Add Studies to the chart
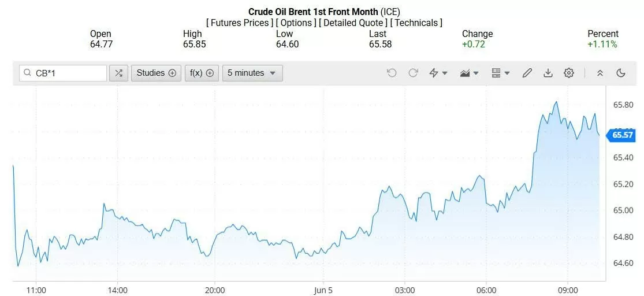The height and width of the screenshot is (296, 644). (x=156, y=73)
